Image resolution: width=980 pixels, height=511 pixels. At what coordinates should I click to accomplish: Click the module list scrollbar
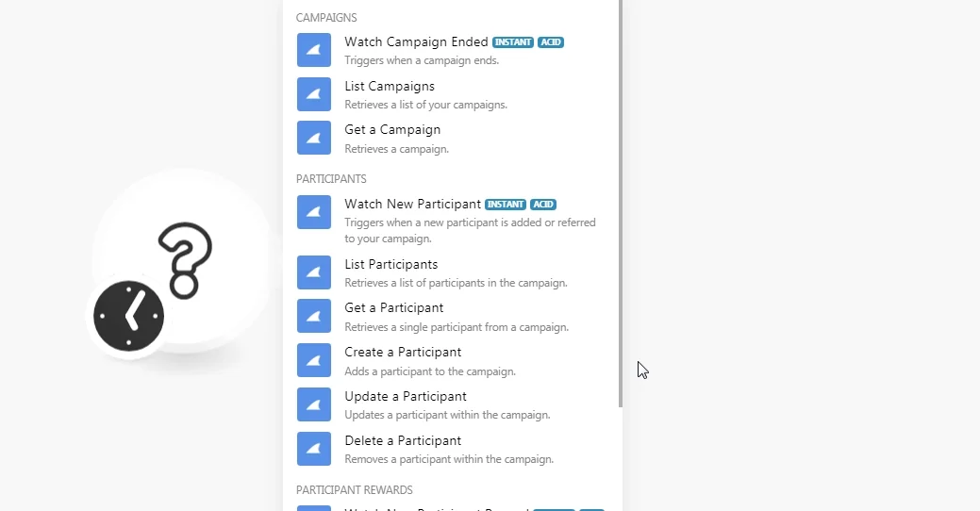620,204
